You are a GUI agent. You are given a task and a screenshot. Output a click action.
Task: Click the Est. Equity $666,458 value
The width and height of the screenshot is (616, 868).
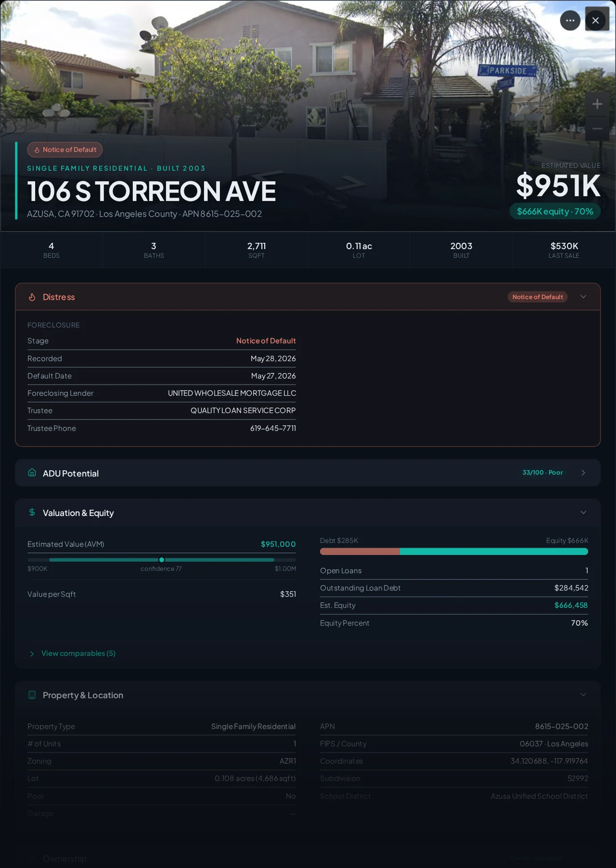tap(571, 605)
